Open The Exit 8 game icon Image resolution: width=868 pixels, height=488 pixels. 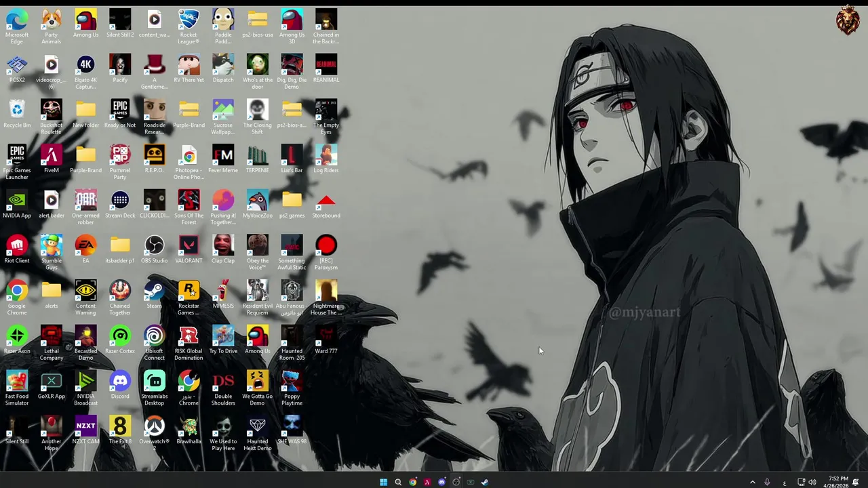(120, 430)
